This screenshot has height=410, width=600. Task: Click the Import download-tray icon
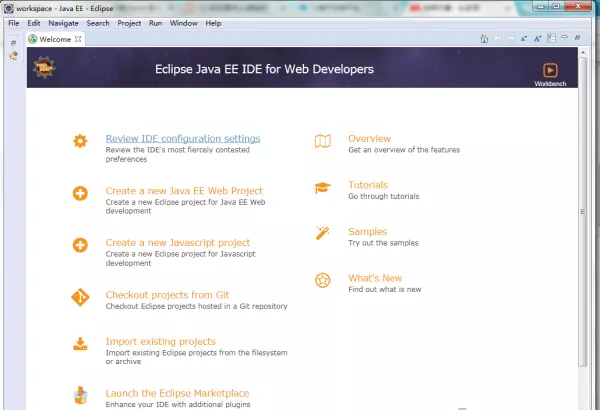tap(80, 344)
